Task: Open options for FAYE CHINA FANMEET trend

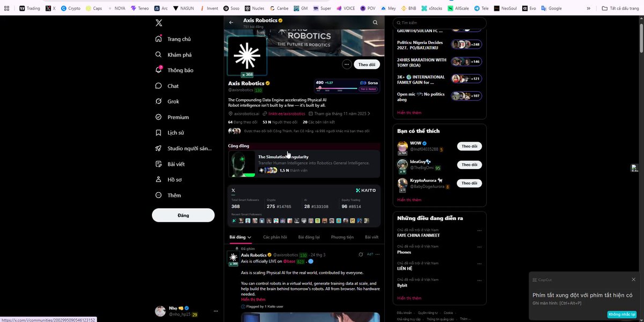Action: pos(479,231)
